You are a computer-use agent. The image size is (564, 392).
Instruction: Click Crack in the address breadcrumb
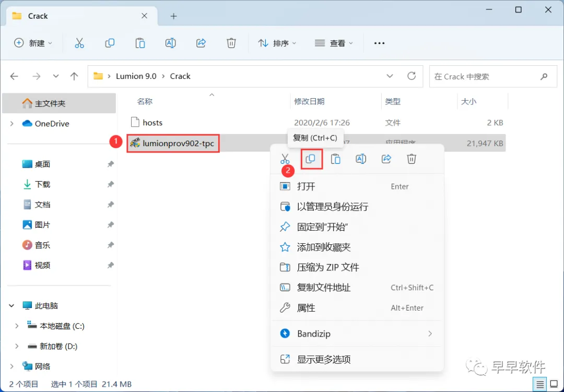tap(180, 76)
